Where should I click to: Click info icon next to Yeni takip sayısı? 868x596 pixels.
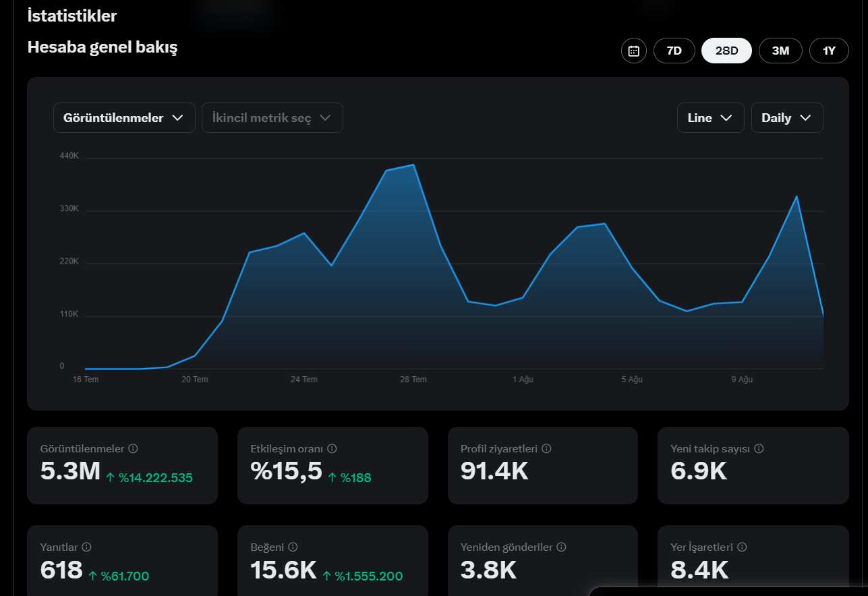coord(759,448)
